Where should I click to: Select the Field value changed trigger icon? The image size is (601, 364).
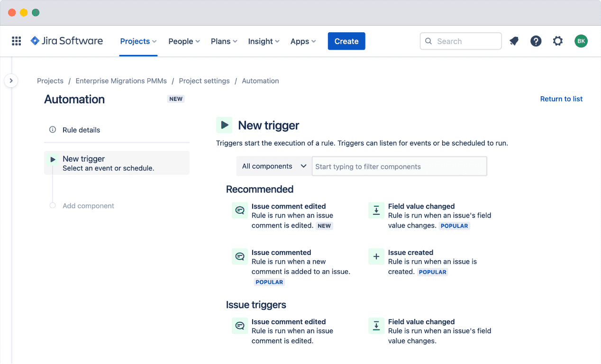(376, 210)
